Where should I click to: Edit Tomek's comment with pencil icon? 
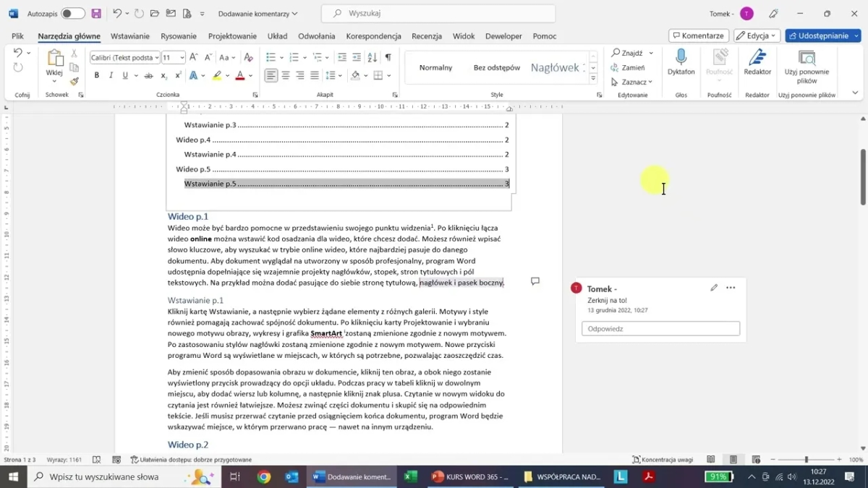click(714, 288)
